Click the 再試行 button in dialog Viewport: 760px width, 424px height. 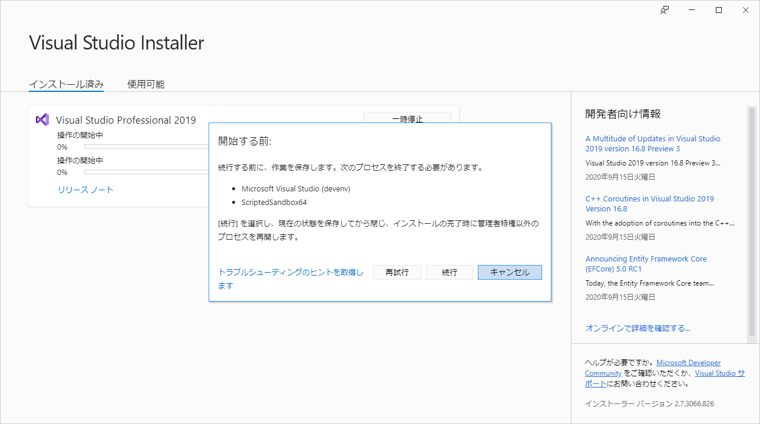pyautogui.click(x=397, y=272)
